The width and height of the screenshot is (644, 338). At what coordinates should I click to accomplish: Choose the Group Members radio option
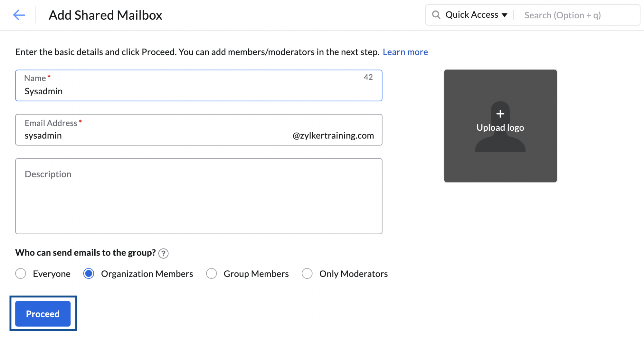[212, 274]
